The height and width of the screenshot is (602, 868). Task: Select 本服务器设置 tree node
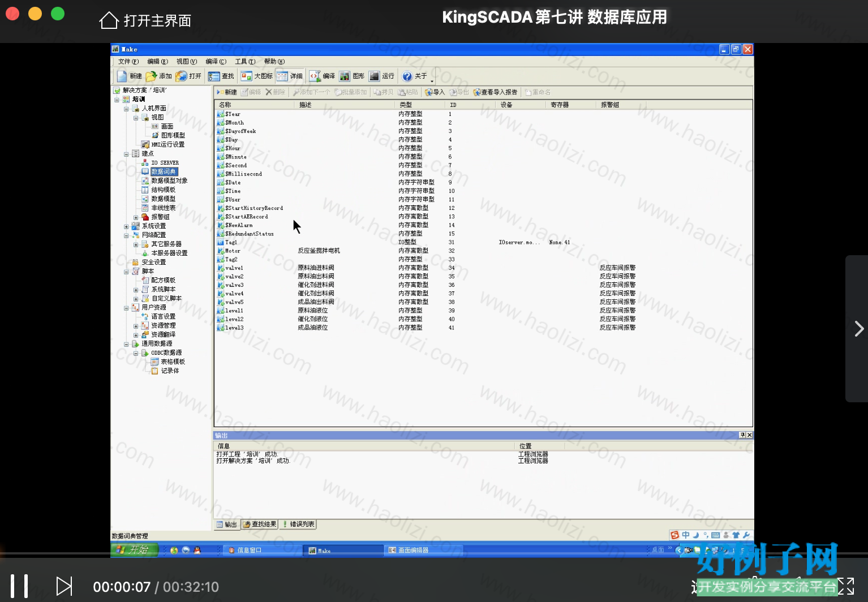point(169,253)
